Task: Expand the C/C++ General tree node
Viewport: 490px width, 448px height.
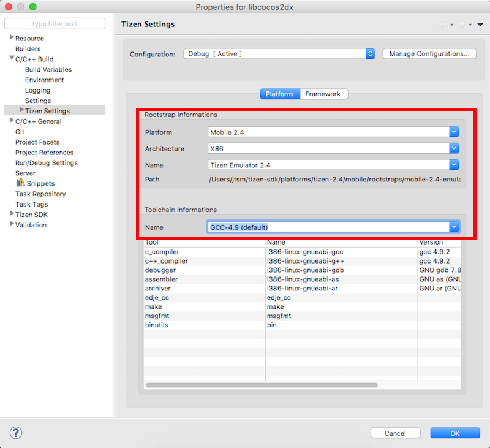Action: click(12, 121)
